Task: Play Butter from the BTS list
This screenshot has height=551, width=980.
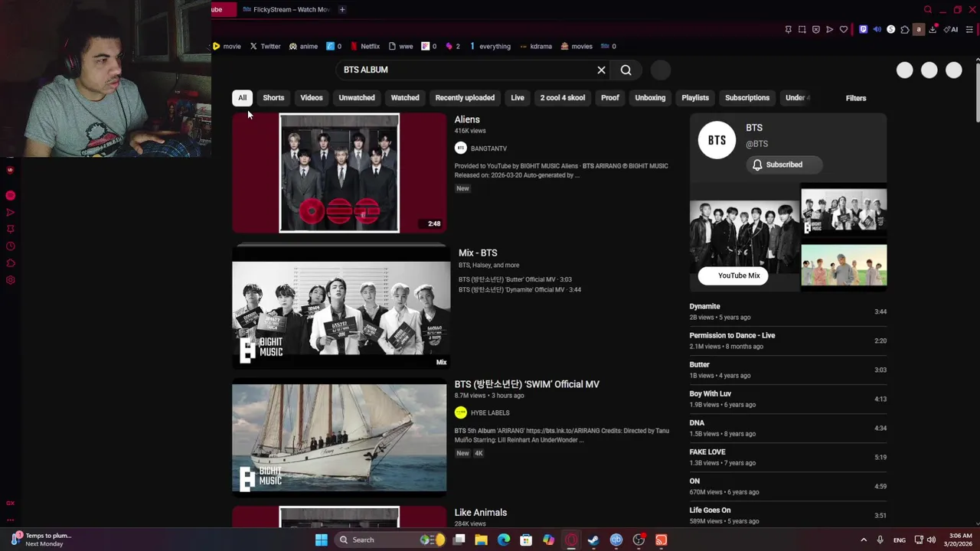Action: [x=788, y=370]
